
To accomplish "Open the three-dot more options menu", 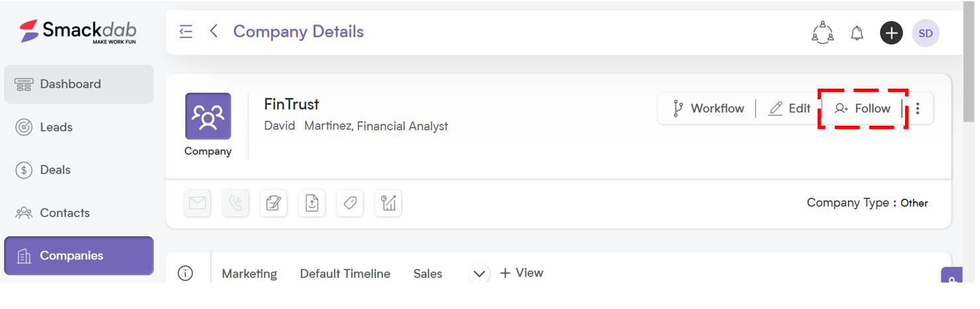I will point(918,109).
